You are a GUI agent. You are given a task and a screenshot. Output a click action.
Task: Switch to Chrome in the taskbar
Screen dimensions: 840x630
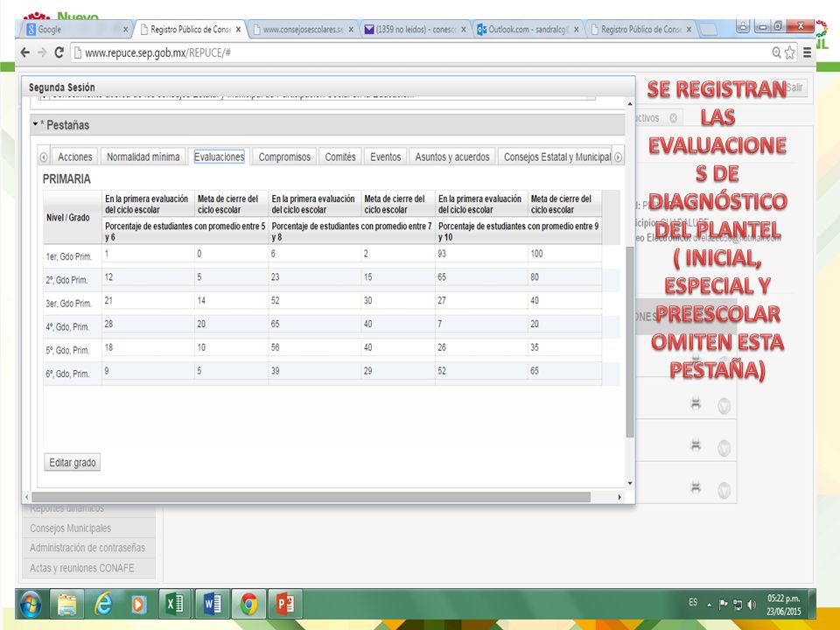[248, 605]
